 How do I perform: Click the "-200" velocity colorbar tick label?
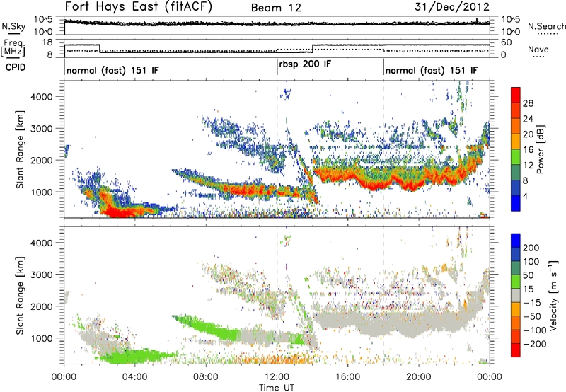(x=535, y=344)
